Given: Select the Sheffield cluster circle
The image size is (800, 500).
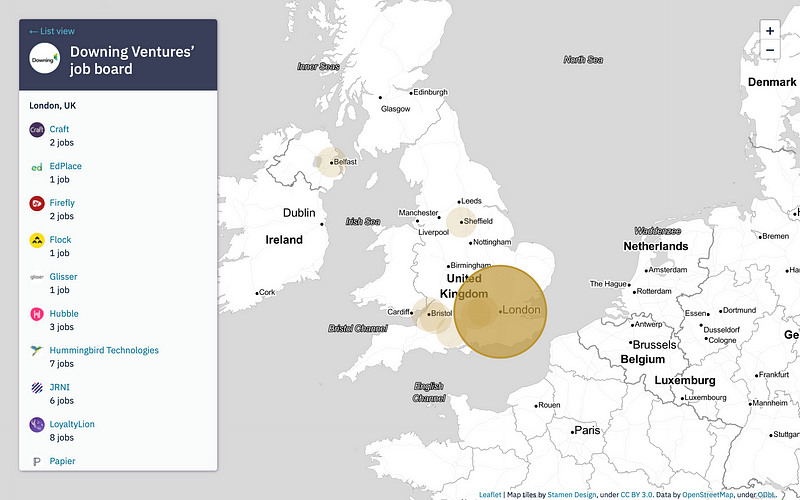Looking at the screenshot, I should point(461,222).
